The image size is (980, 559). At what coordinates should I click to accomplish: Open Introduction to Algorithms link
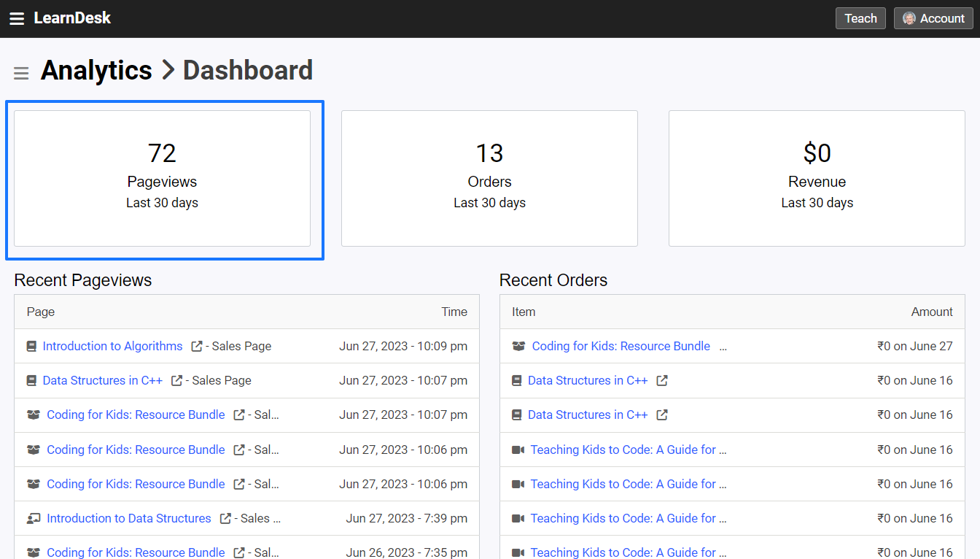(112, 346)
